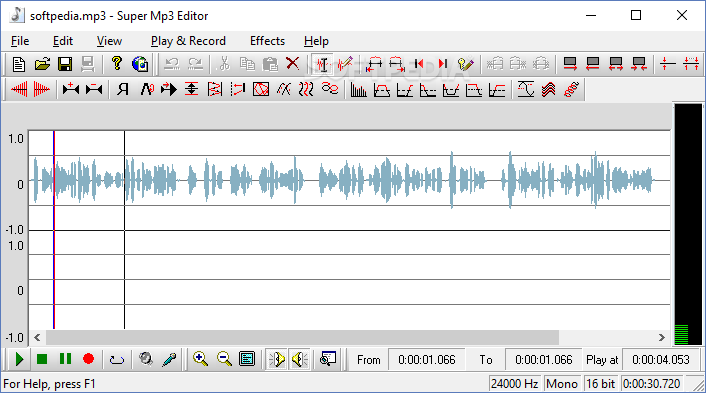706x393 pixels.
Task: Open the help question mark icon
Action: coord(117,64)
